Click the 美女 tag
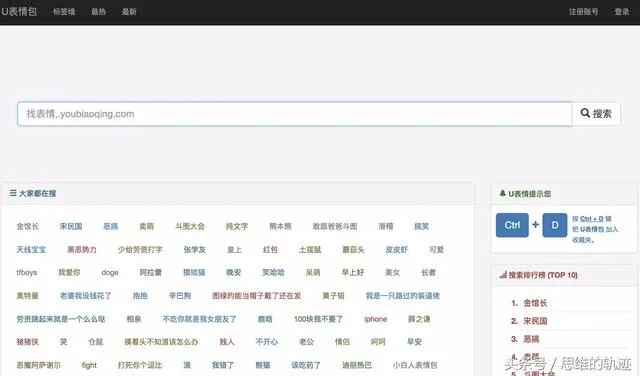The image size is (640, 376). pyautogui.click(x=392, y=272)
